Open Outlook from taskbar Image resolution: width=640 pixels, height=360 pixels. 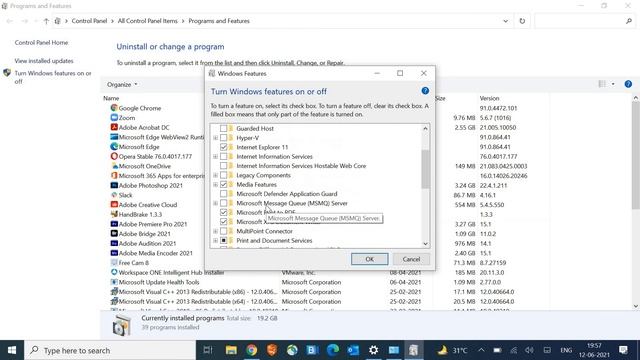pyautogui.click(x=353, y=350)
